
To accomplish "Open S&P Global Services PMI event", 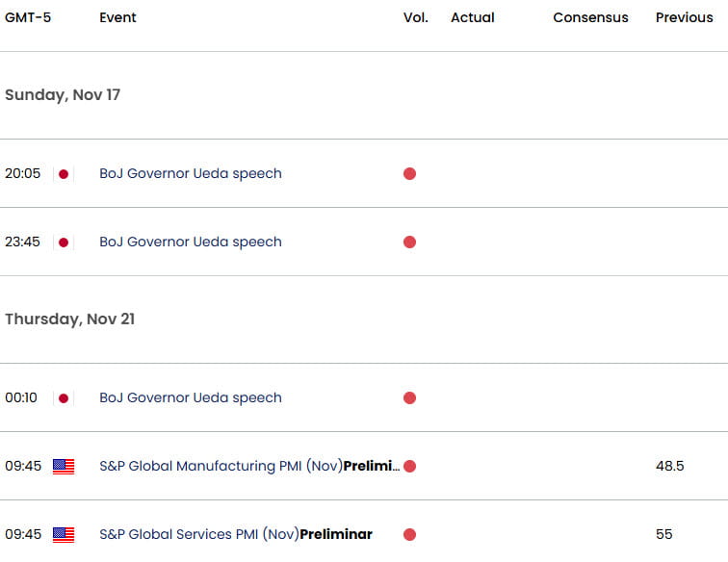I will coord(236,535).
